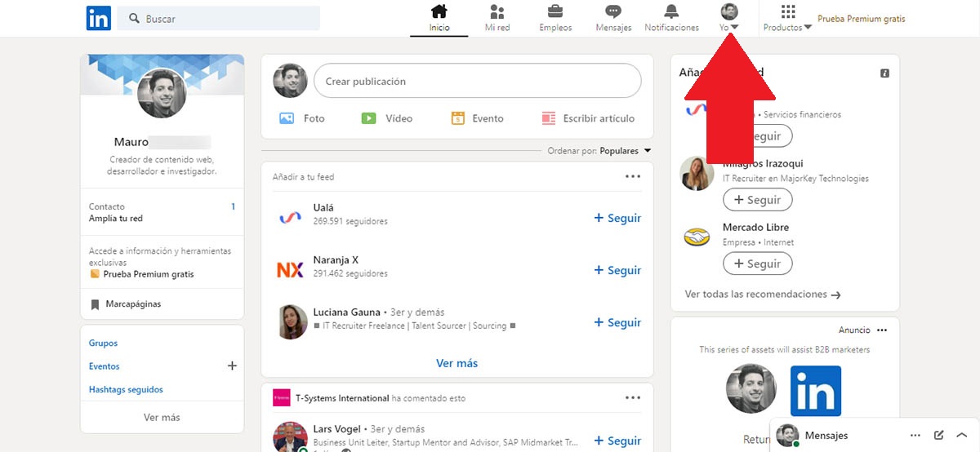This screenshot has width=980, height=452.
Task: Expand the Yo profile dropdown
Action: click(729, 18)
